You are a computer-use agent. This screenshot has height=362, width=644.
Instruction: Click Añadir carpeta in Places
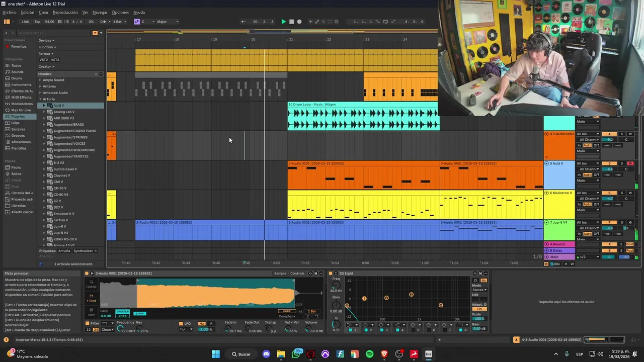tap(22, 212)
